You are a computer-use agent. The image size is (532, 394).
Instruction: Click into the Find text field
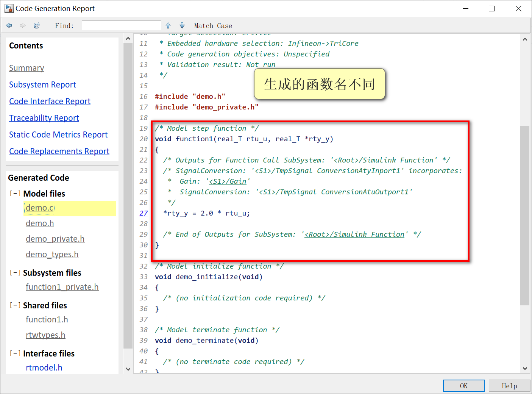click(x=122, y=25)
